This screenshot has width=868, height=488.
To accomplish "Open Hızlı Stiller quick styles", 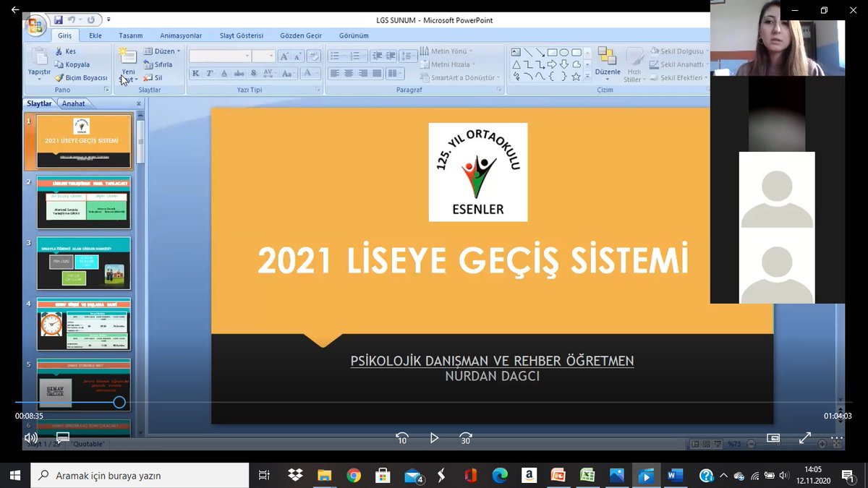I will (634, 66).
